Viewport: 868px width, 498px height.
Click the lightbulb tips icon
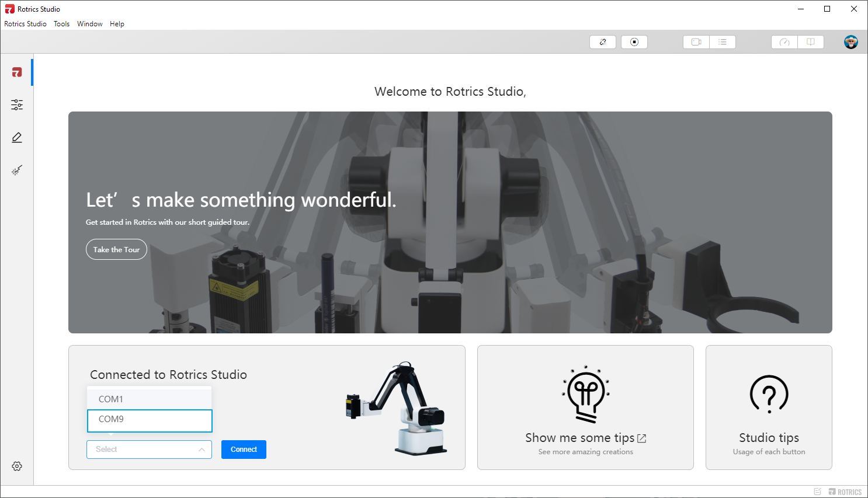coord(585,394)
